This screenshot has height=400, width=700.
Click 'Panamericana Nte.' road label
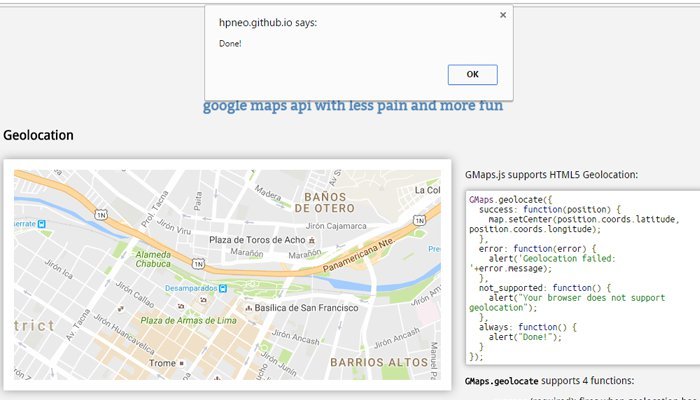(358, 255)
